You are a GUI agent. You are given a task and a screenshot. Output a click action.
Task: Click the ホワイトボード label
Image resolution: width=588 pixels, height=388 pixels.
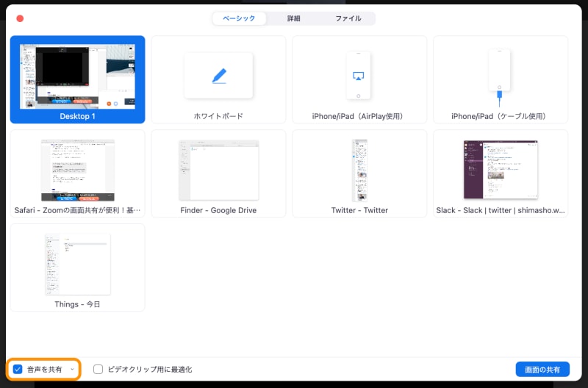pos(218,116)
